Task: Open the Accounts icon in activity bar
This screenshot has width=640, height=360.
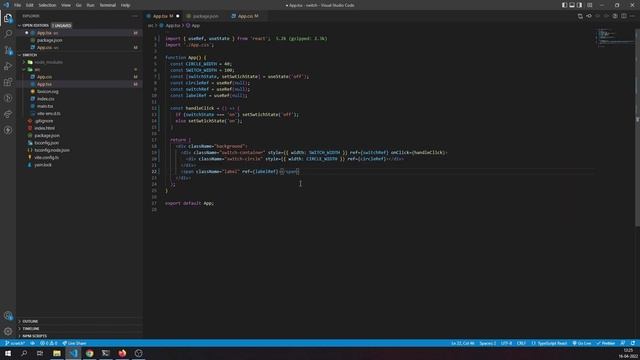Action: [8, 316]
